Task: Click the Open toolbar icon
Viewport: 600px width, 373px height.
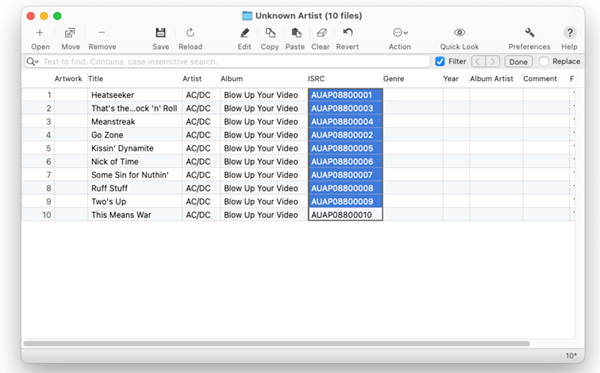Action: point(40,33)
